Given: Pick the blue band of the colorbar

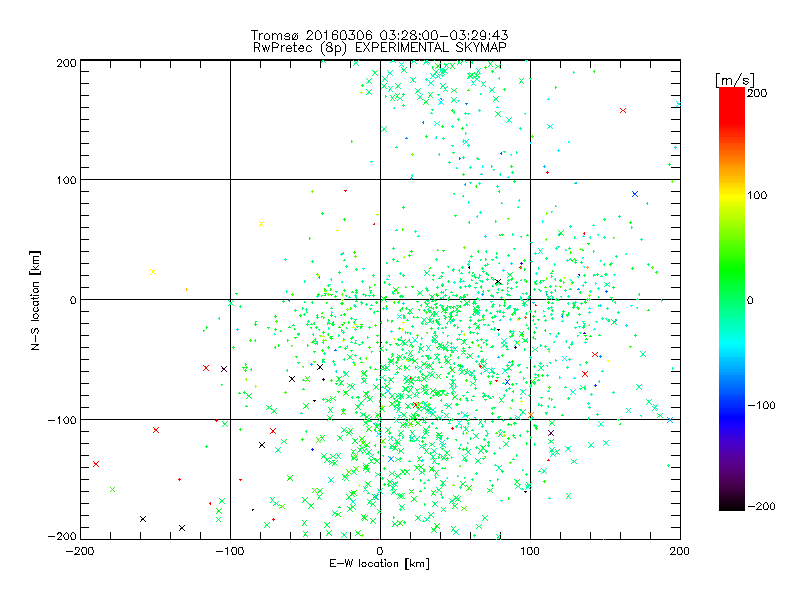Looking at the screenshot, I should [x=732, y=416].
